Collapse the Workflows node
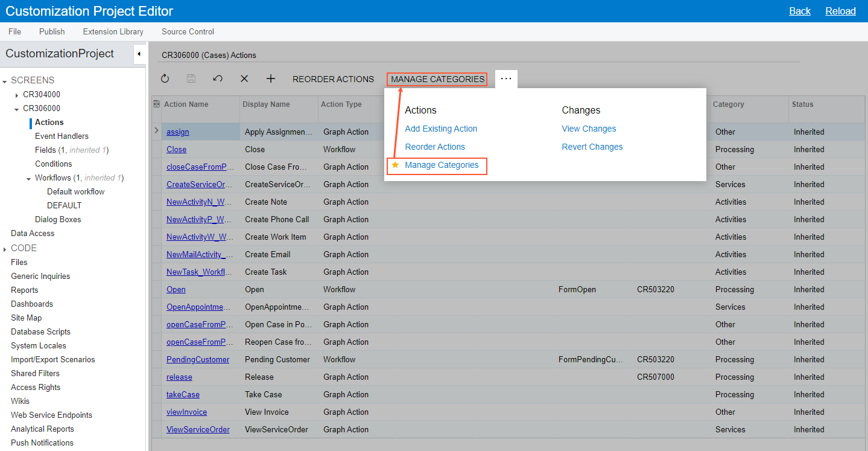868x451 pixels. coord(29,179)
